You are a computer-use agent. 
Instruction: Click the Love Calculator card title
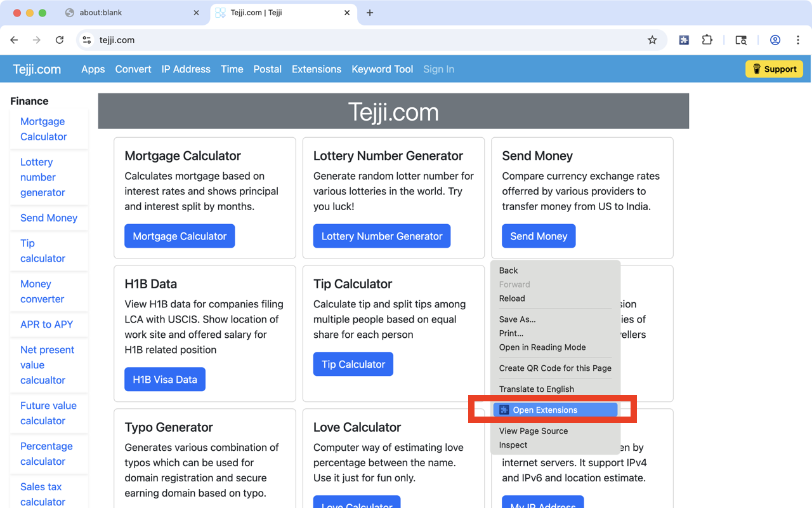pyautogui.click(x=357, y=427)
